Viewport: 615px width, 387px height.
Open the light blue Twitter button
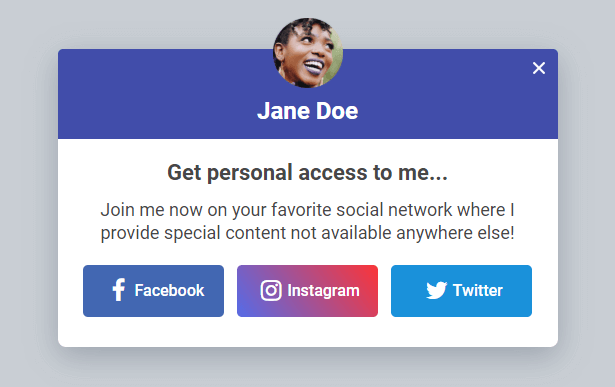point(461,291)
